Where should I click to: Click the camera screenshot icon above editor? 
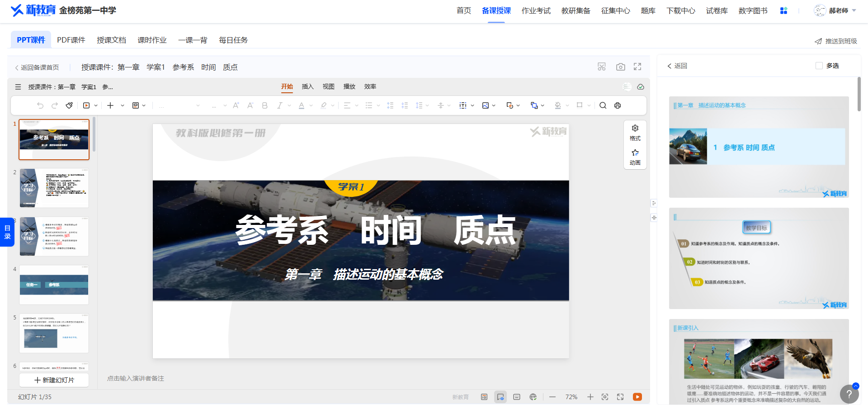pyautogui.click(x=621, y=67)
